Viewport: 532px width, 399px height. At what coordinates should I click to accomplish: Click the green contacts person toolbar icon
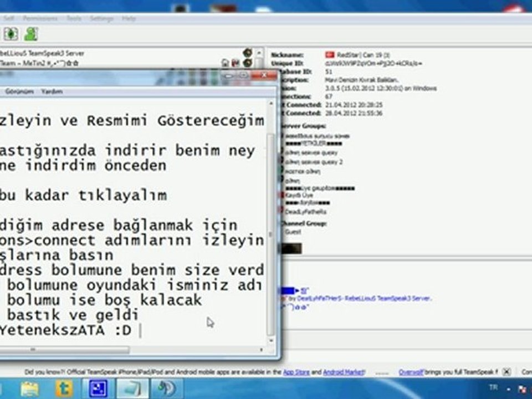coord(31,34)
